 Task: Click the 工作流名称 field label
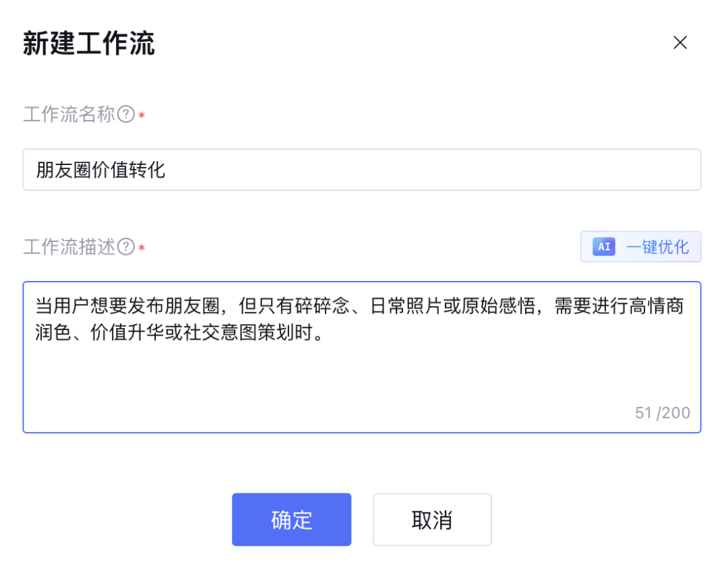pos(69,115)
